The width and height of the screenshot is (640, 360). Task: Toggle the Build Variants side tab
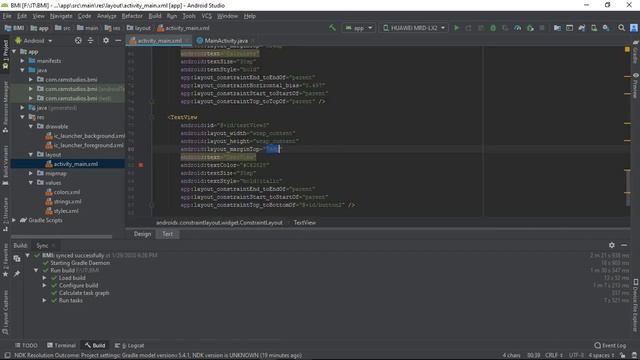click(x=5, y=165)
